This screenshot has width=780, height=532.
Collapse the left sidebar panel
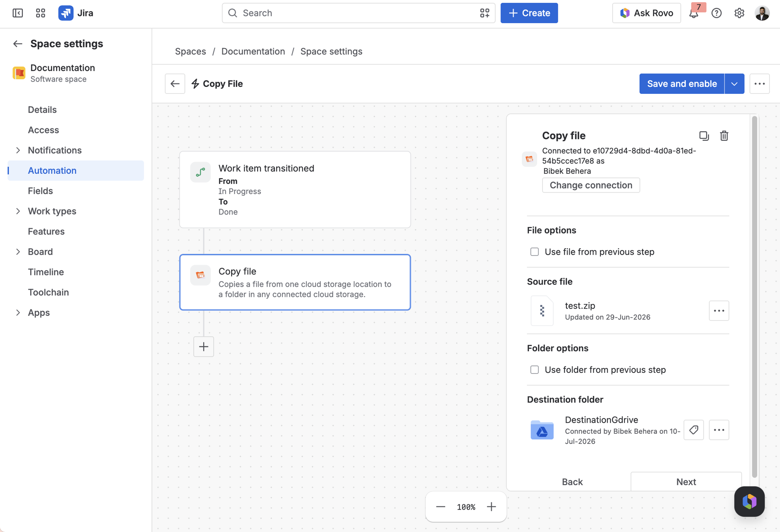click(18, 13)
